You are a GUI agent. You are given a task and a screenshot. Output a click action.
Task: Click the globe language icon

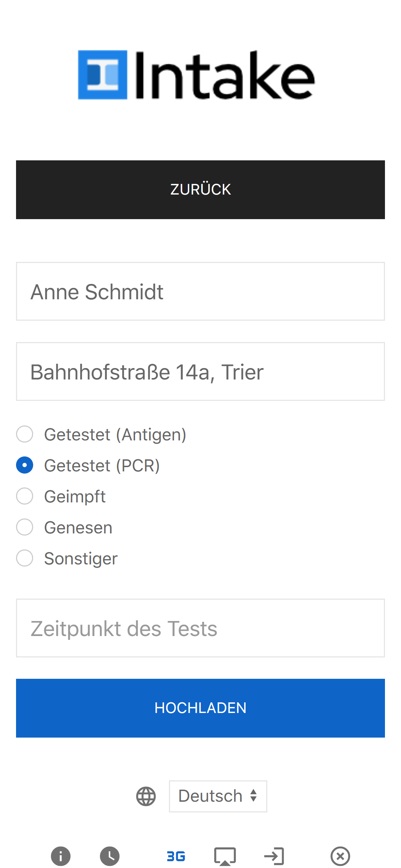(x=146, y=796)
